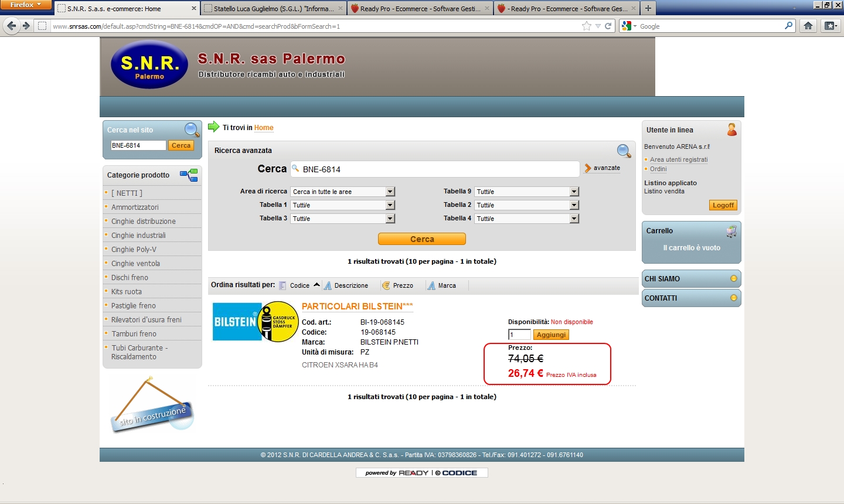The width and height of the screenshot is (844, 504).
Task: Open the Tubi Carburante - Riscaldamento category
Action: [x=139, y=352]
